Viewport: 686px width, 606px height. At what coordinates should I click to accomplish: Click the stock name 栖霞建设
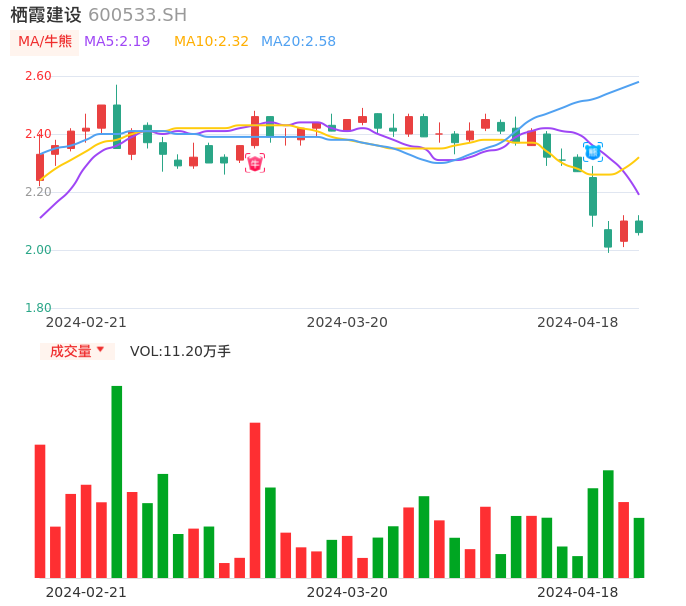coord(46,15)
